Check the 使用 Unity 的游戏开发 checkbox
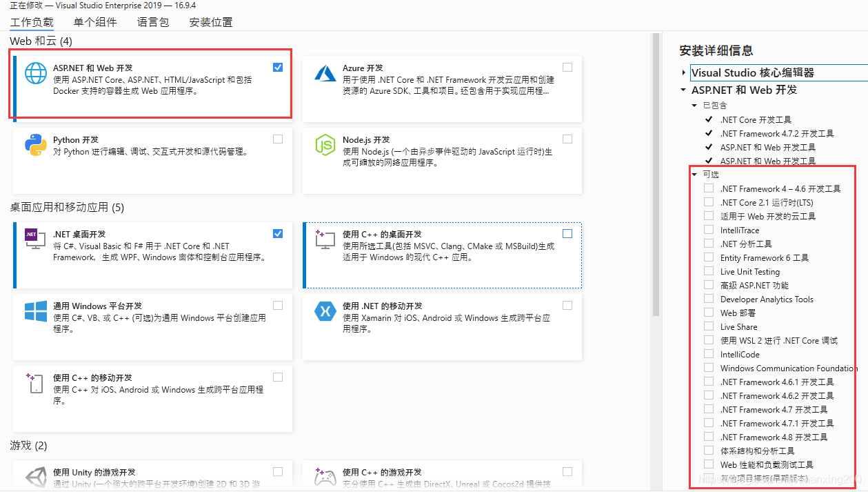This screenshot has width=868, height=492. (278, 471)
